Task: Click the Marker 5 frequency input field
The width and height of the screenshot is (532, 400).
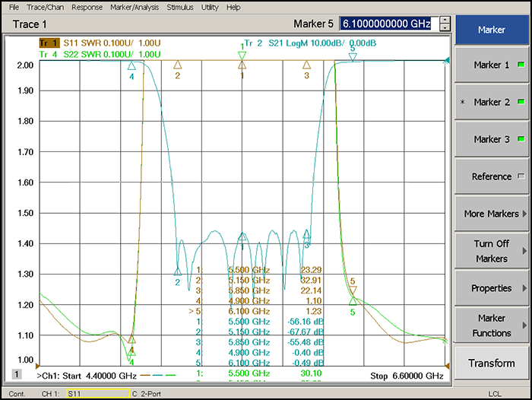Action: coord(389,24)
